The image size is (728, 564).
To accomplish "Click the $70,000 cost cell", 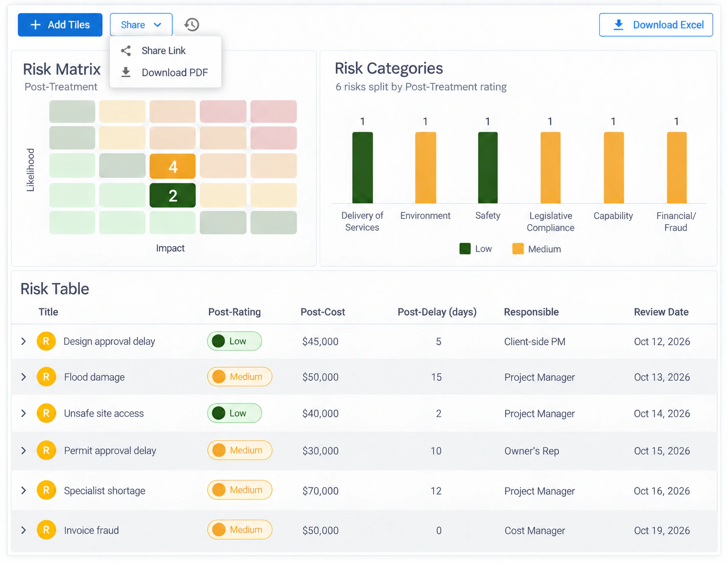I will point(321,491).
